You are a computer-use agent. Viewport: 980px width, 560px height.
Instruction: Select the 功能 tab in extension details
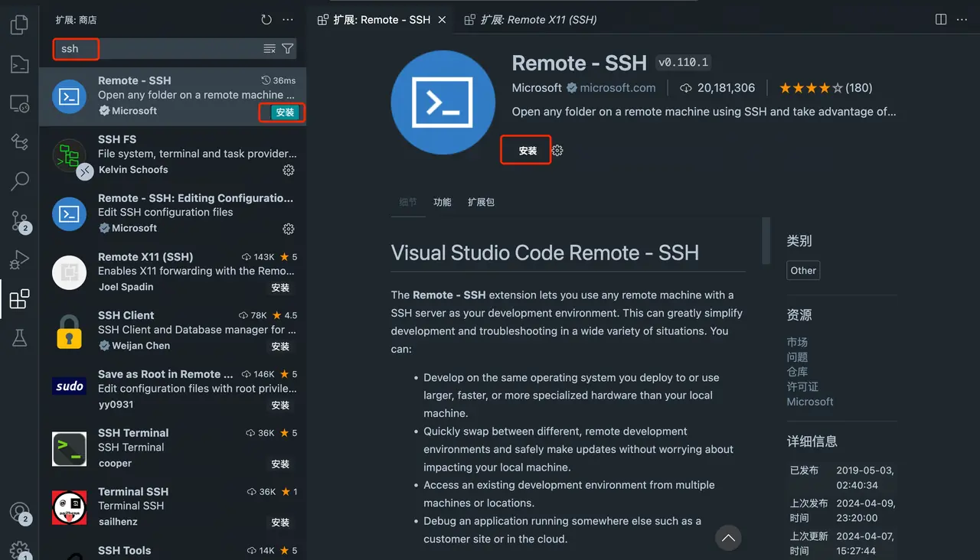point(443,203)
